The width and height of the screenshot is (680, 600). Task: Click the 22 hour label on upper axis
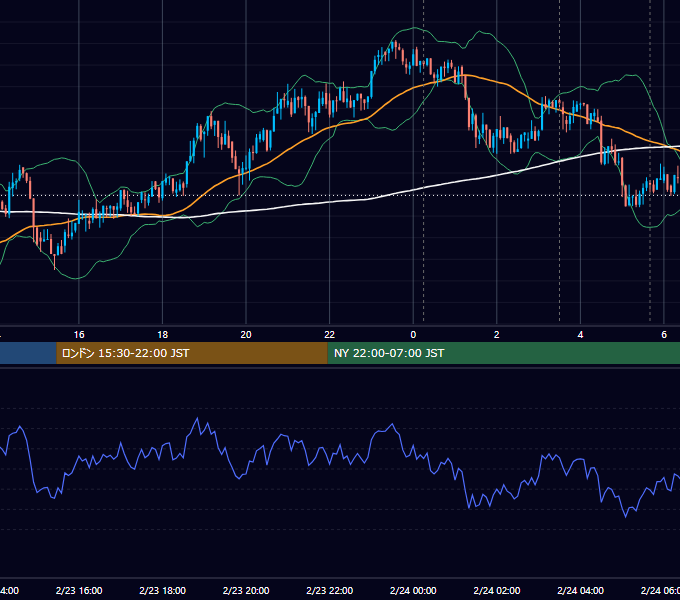330,334
